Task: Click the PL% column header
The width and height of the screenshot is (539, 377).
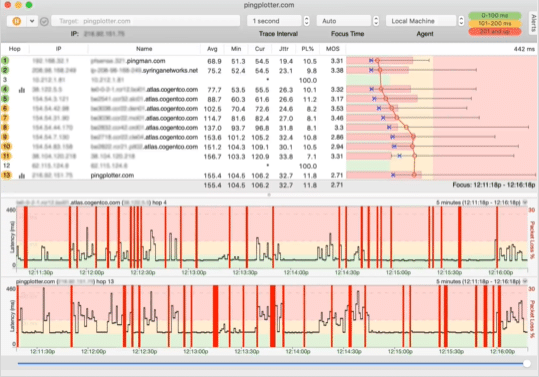Action: click(x=307, y=49)
